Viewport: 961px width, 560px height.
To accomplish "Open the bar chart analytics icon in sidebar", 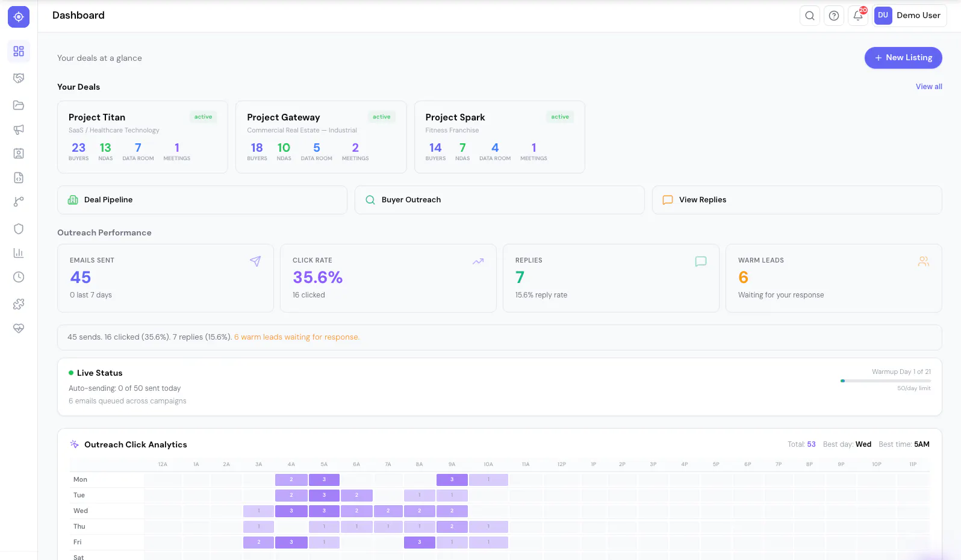I will 19,253.
